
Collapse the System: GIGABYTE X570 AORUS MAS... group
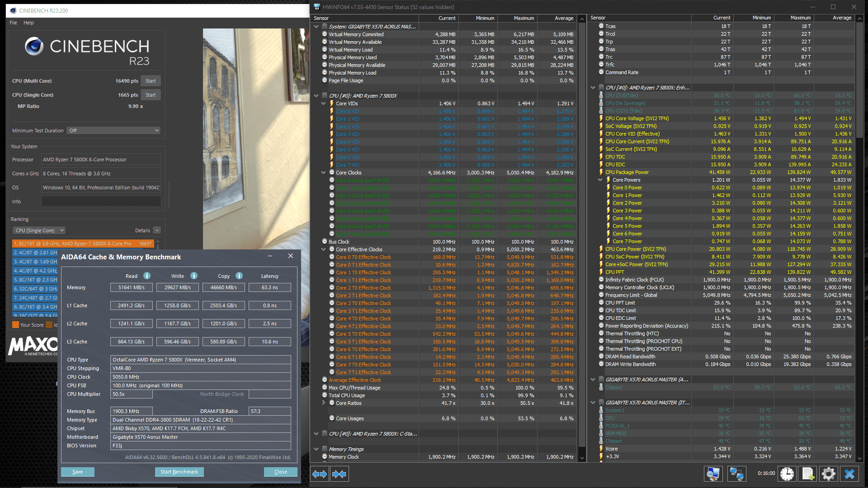[316, 27]
